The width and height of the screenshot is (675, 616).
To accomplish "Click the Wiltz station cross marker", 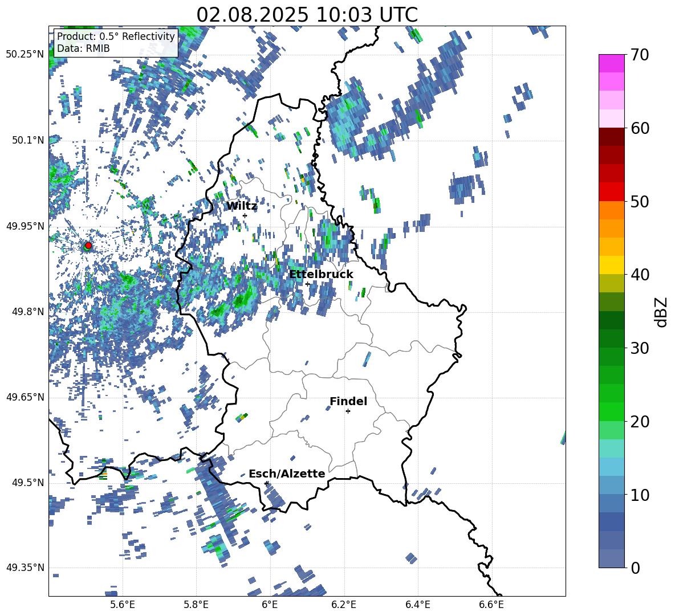I will [x=245, y=215].
